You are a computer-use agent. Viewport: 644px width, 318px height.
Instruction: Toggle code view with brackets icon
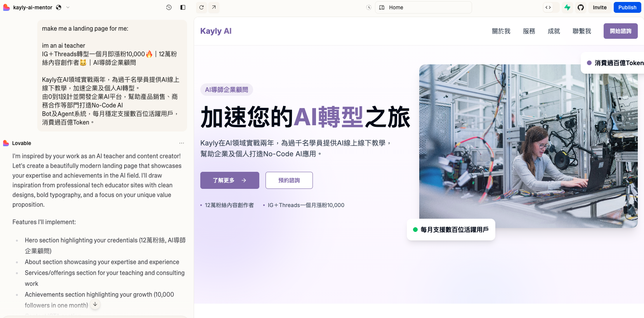tap(548, 7)
